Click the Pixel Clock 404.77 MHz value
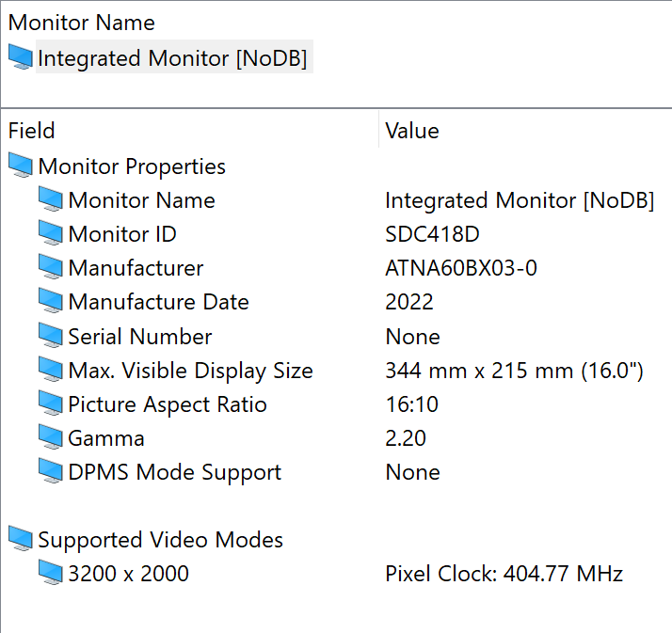Screen dimensions: 672x633 click(504, 574)
